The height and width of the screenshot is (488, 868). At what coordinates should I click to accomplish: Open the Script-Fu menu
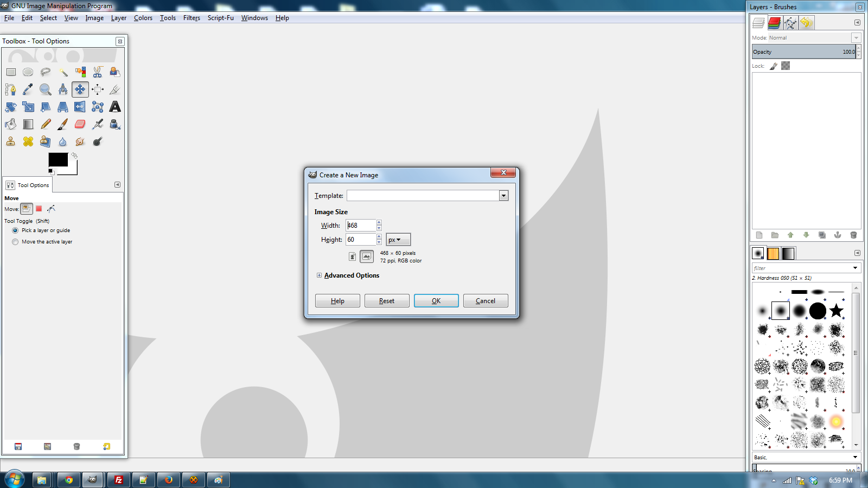point(221,18)
